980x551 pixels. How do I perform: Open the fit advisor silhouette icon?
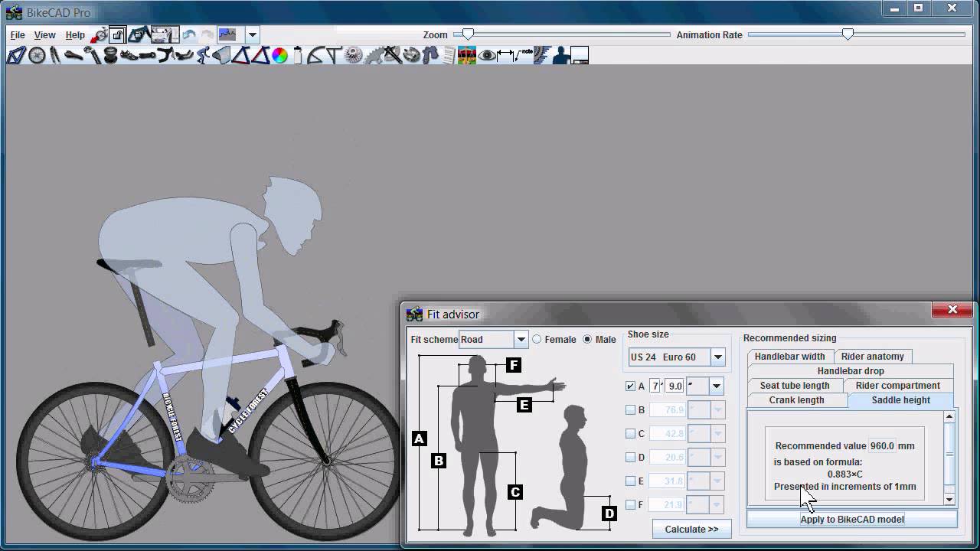(561, 55)
